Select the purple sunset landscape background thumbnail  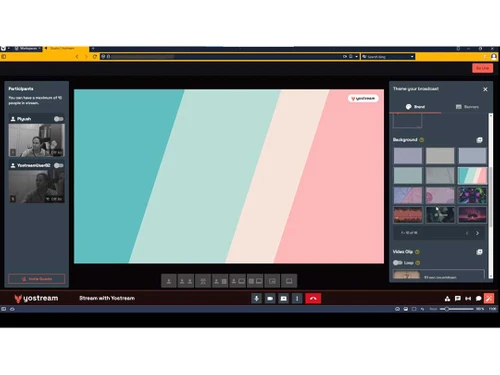(x=472, y=215)
